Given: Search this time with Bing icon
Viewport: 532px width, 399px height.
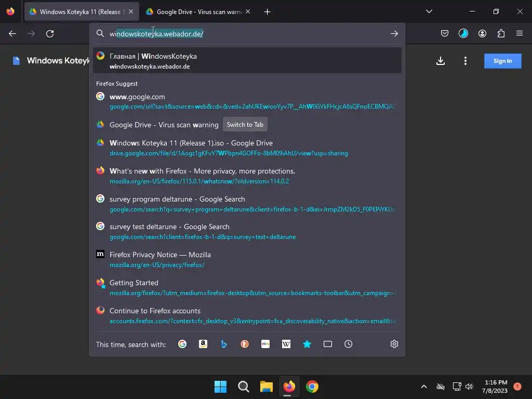Looking at the screenshot, I should [x=224, y=344].
